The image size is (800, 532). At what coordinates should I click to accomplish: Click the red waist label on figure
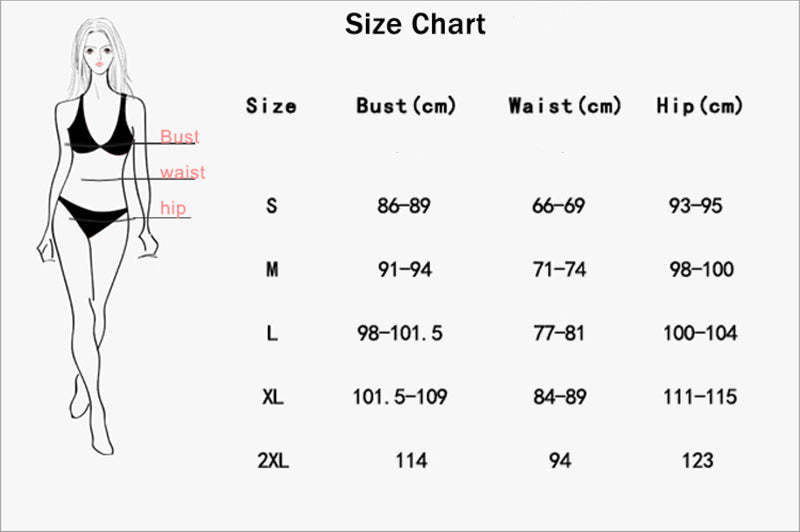point(183,172)
